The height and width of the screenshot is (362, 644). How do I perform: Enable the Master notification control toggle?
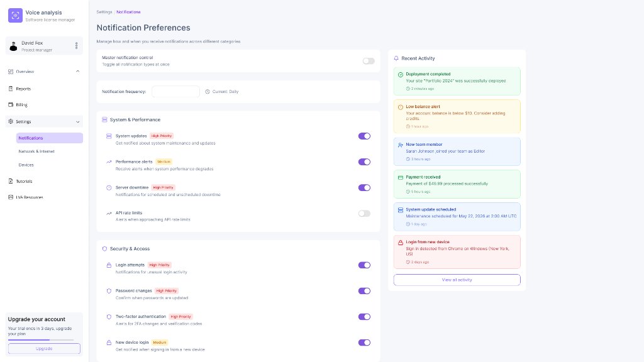coord(369,61)
